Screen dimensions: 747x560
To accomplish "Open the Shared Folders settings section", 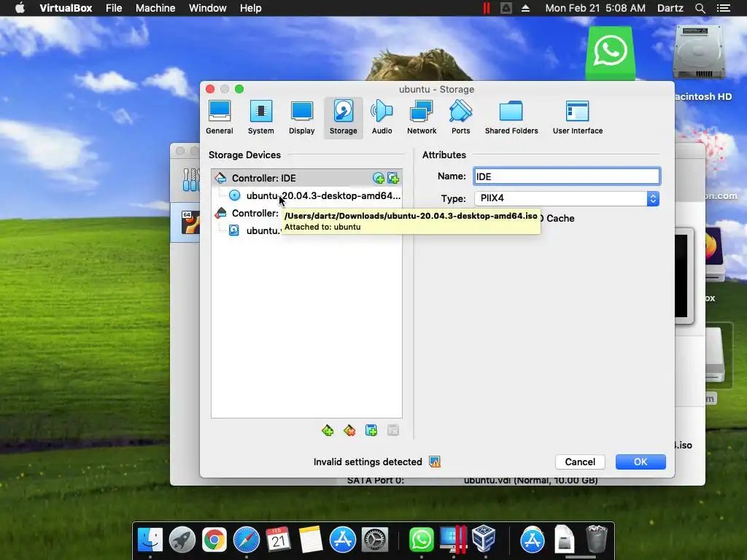I will point(511,117).
